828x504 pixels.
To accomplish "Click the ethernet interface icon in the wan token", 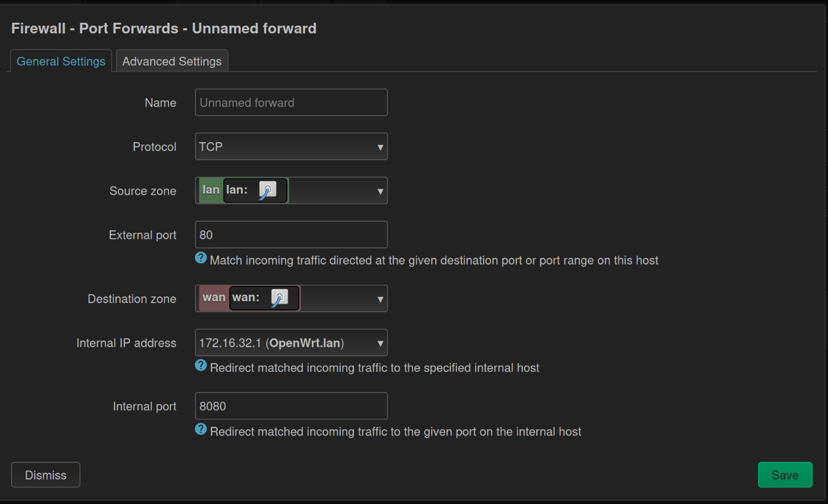I will point(281,298).
